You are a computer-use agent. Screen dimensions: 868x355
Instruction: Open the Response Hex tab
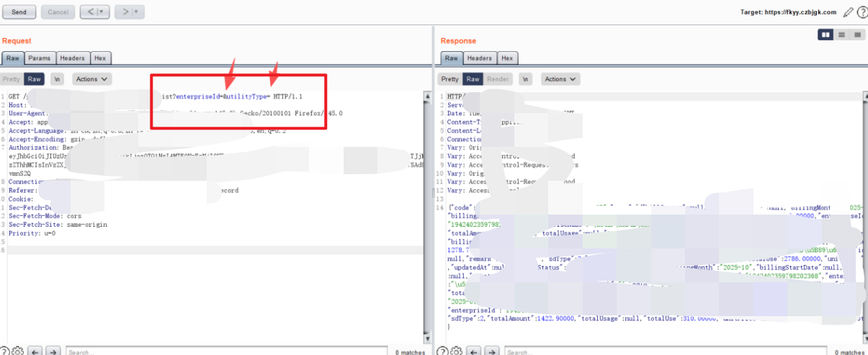point(507,58)
